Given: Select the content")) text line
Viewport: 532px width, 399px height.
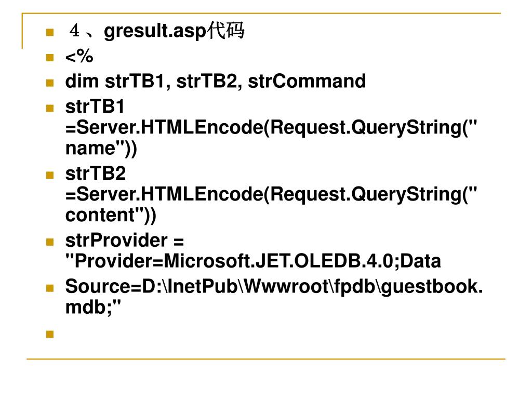Looking at the screenshot, I should (x=111, y=215).
